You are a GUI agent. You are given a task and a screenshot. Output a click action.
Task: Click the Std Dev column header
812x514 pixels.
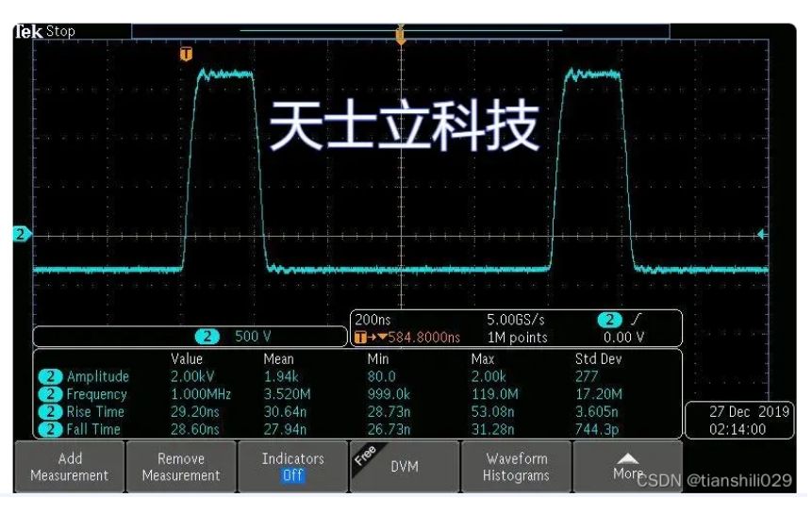point(599,358)
